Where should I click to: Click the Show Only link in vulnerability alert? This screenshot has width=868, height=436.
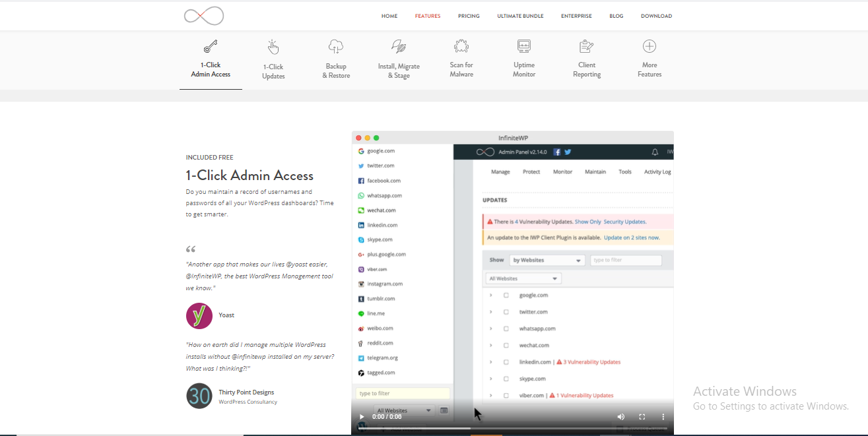pos(587,222)
